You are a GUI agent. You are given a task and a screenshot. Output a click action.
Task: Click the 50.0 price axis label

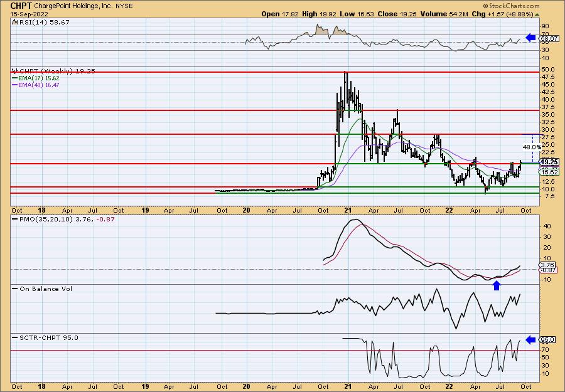(x=548, y=69)
